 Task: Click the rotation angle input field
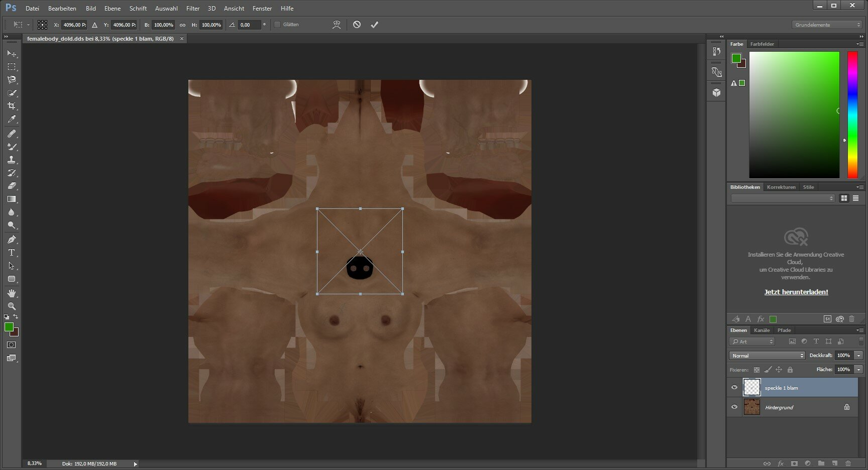tap(250, 25)
